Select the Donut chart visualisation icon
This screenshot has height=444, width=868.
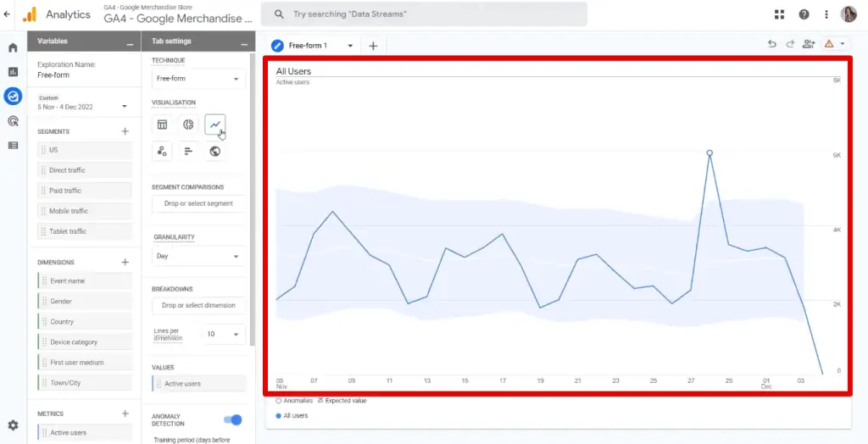pos(188,125)
